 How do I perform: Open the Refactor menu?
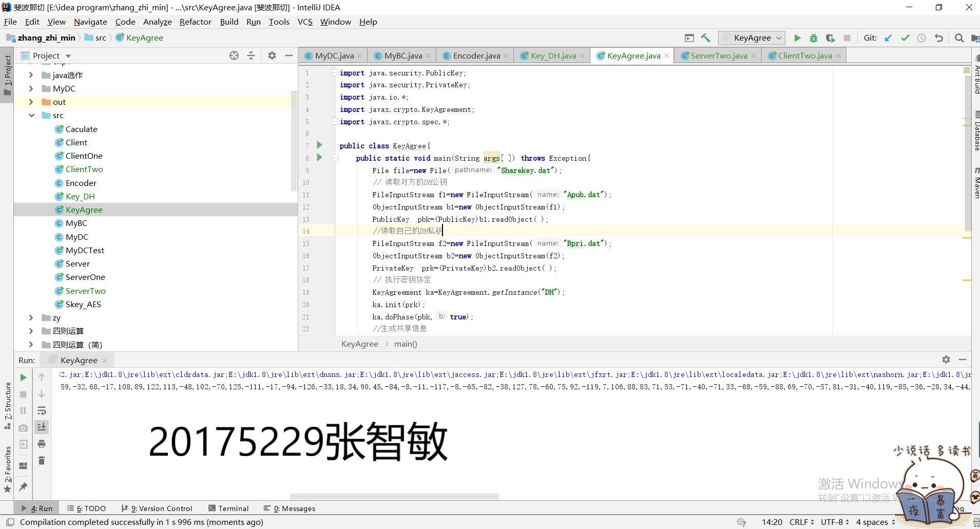click(x=196, y=22)
